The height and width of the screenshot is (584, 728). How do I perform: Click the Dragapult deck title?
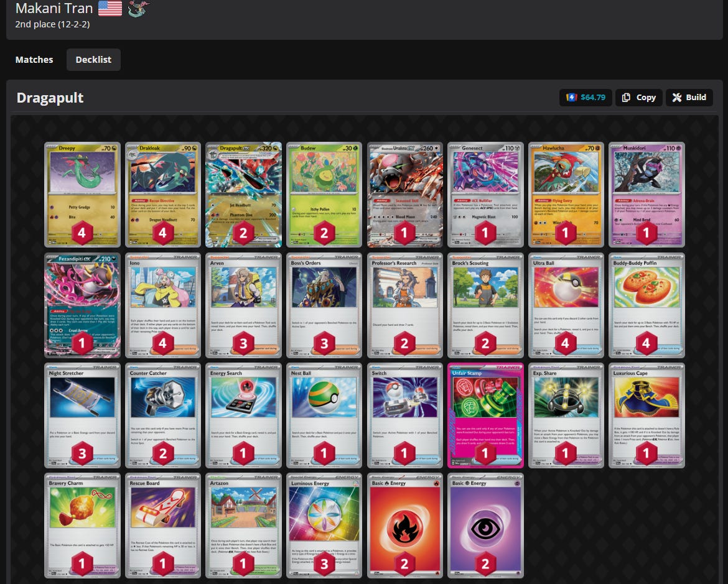click(x=50, y=98)
